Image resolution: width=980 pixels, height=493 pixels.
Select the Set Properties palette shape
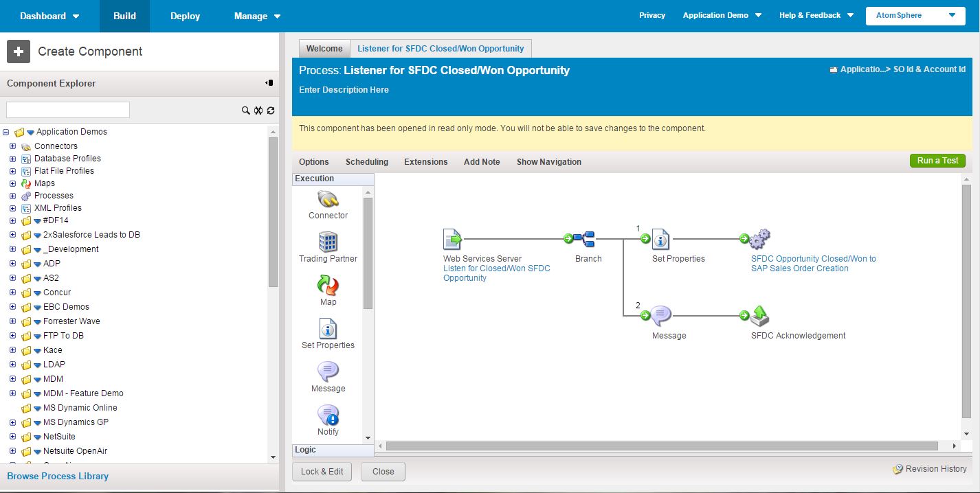click(x=328, y=334)
